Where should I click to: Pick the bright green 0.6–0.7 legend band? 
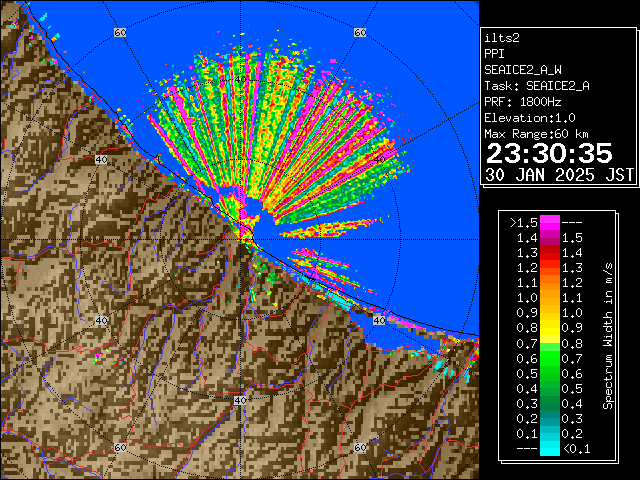(550, 358)
